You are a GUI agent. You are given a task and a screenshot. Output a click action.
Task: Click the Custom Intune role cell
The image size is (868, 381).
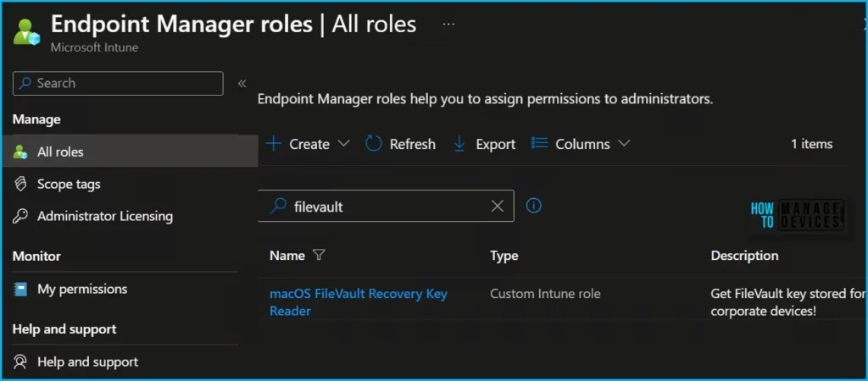point(545,294)
